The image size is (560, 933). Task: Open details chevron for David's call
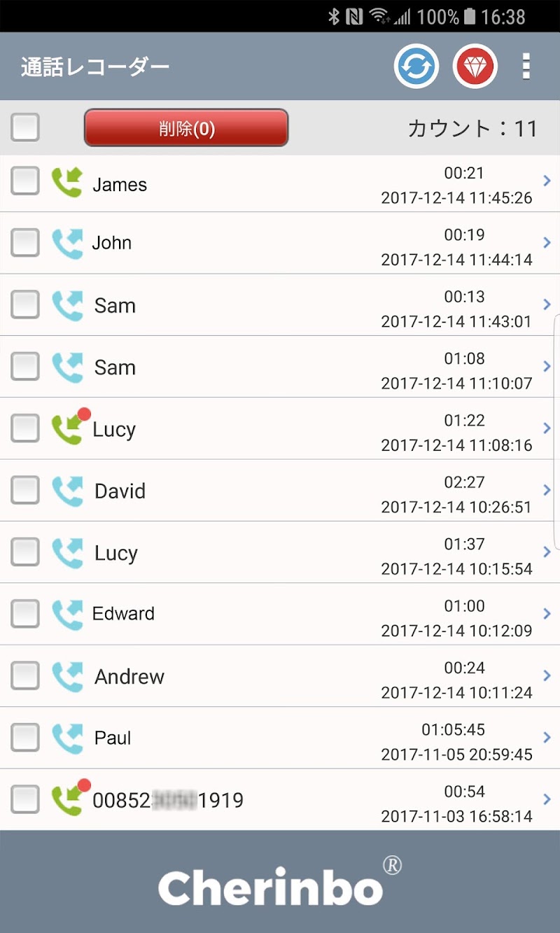point(547,490)
